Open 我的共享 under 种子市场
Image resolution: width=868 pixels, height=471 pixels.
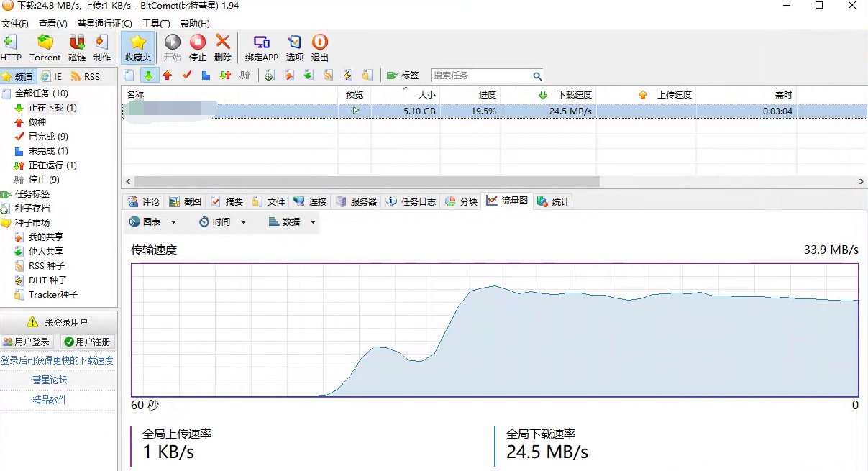pos(46,237)
